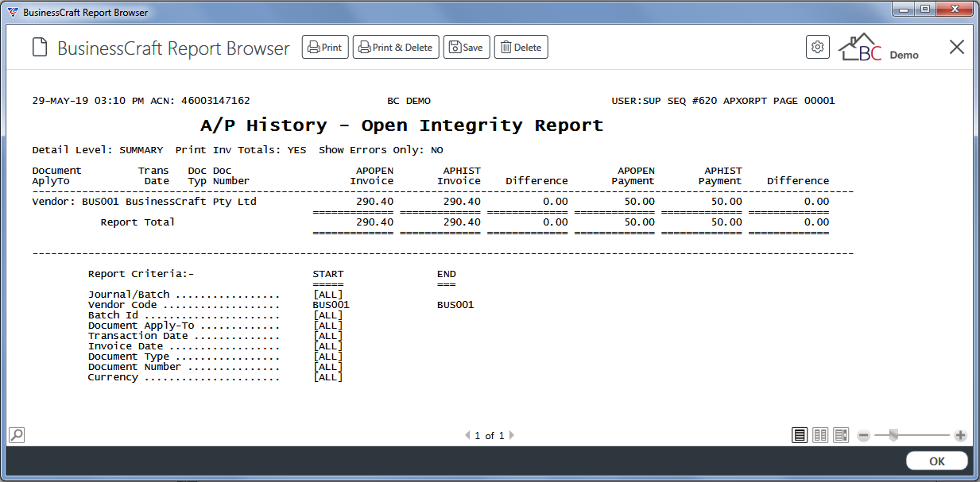980x482 pixels.
Task: Click 'Batch Id' criteria label
Action: [x=113, y=315]
